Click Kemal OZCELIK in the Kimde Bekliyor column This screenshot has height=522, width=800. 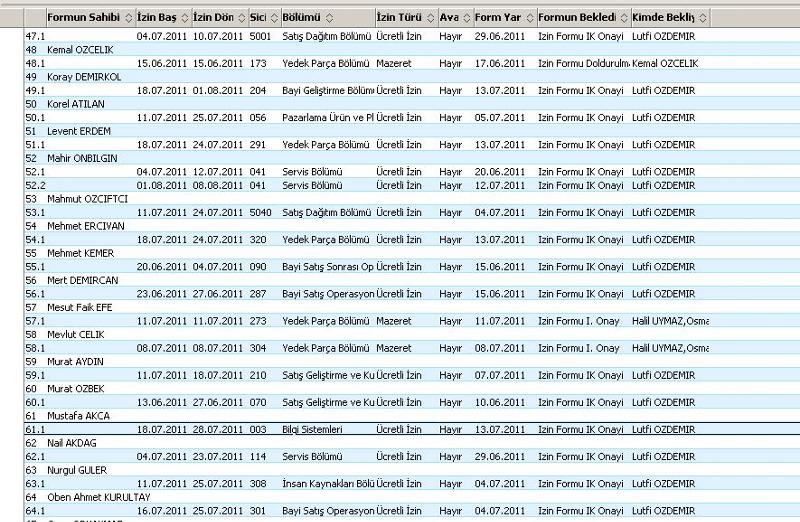click(x=665, y=63)
